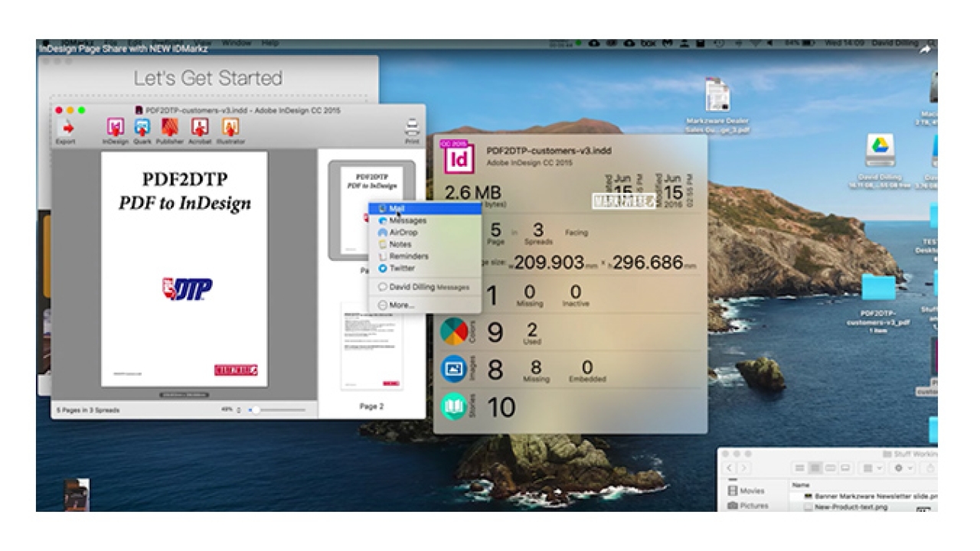Choose the Illustrator export icon
This screenshot has width=980, height=551.
click(x=230, y=127)
